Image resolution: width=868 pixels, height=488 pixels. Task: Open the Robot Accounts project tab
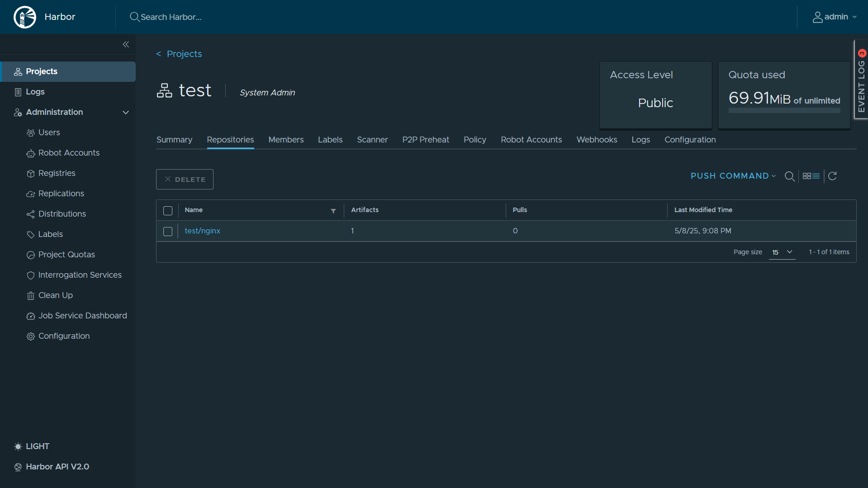click(x=531, y=140)
